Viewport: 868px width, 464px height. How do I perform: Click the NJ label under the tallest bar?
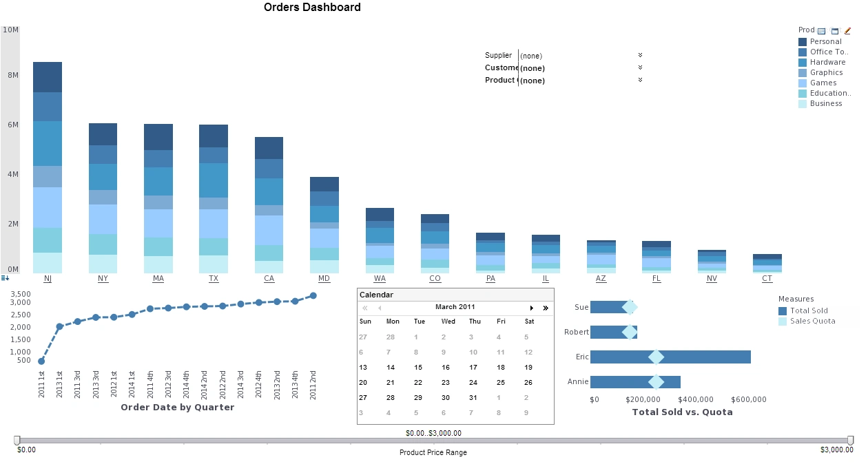(48, 278)
